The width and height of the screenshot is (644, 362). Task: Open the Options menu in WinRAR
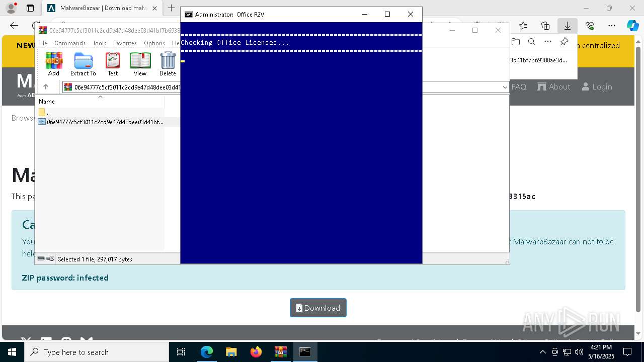pos(154,43)
